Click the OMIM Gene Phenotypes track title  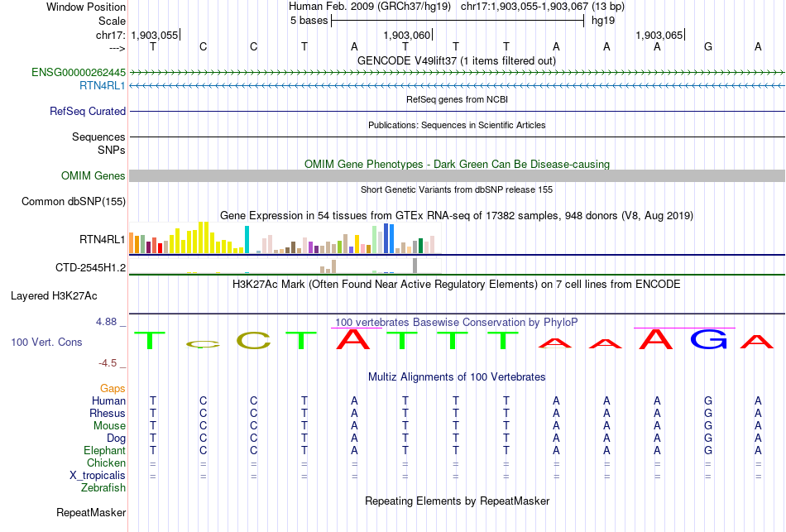click(x=458, y=165)
